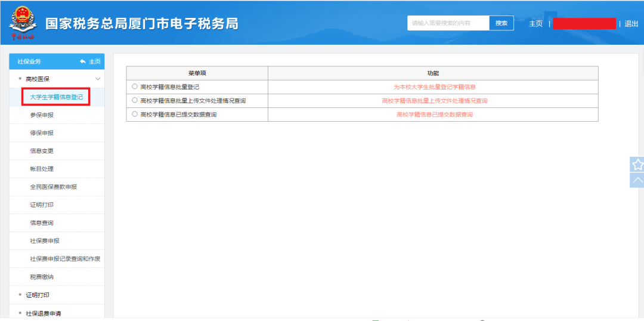Open 停保申报 in the sidebar
The image size is (644, 321).
click(42, 133)
